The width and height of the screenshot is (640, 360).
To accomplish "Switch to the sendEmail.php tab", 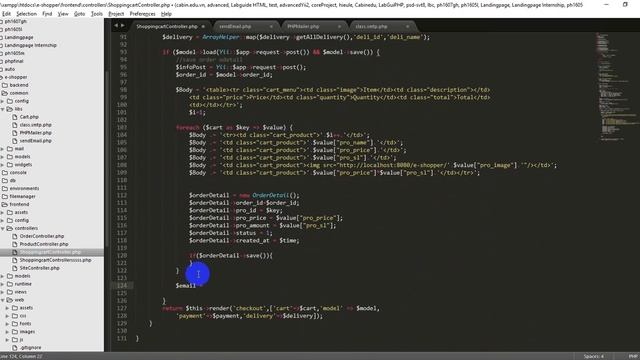I will 245,26.
